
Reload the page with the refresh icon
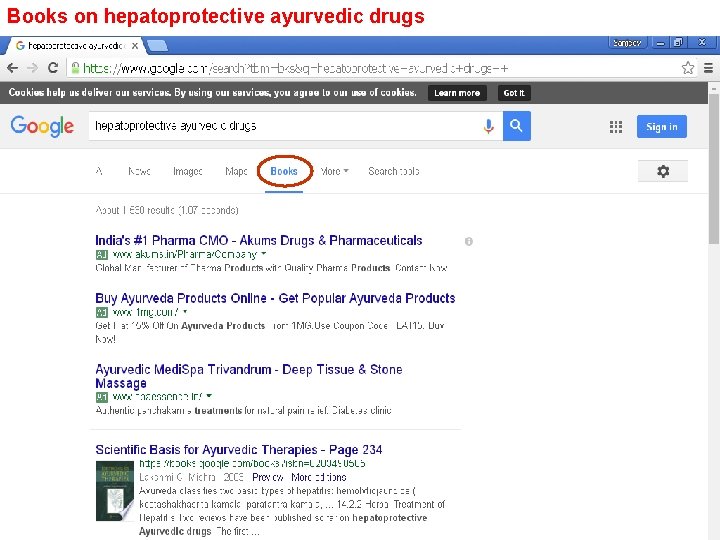click(53, 68)
